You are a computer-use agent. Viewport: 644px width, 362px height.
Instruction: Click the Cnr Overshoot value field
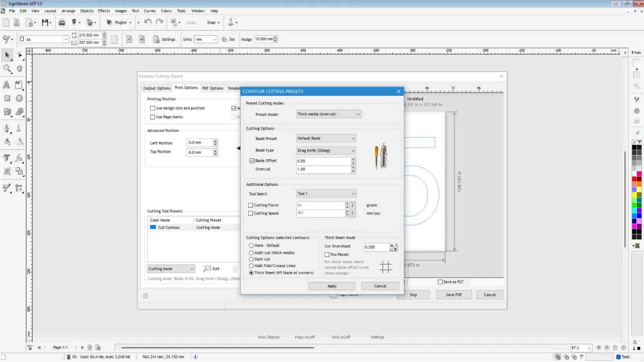(x=376, y=247)
